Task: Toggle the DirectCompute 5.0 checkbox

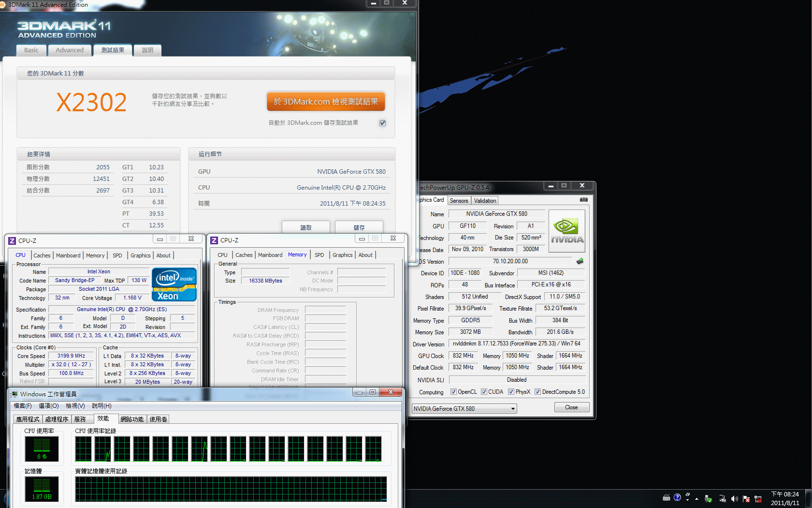Action: tap(537, 392)
